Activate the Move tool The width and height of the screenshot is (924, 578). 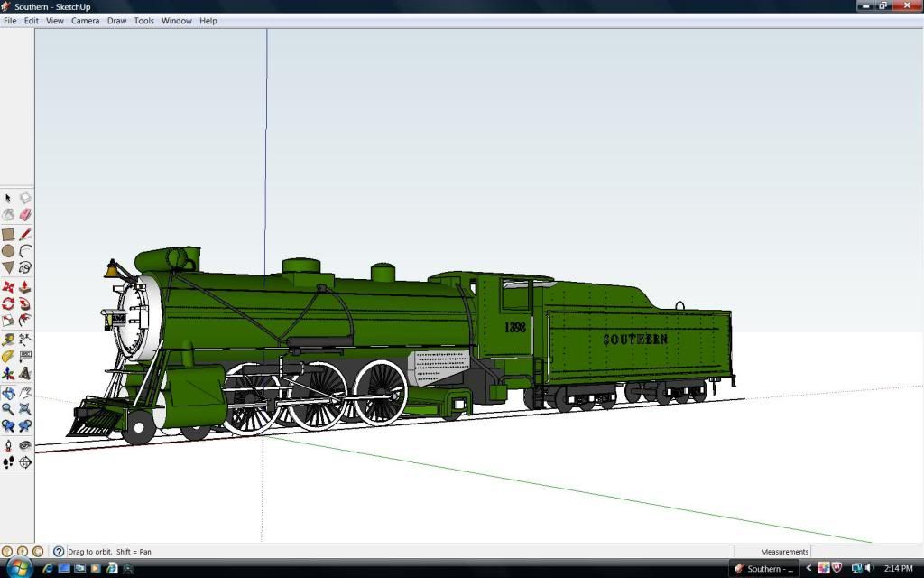pyautogui.click(x=7, y=287)
